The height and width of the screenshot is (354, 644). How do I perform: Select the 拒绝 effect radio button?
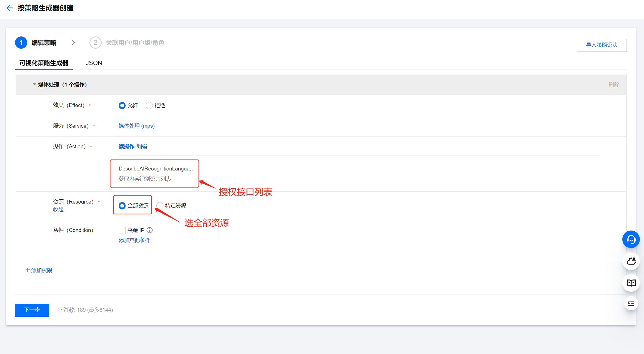pos(149,106)
